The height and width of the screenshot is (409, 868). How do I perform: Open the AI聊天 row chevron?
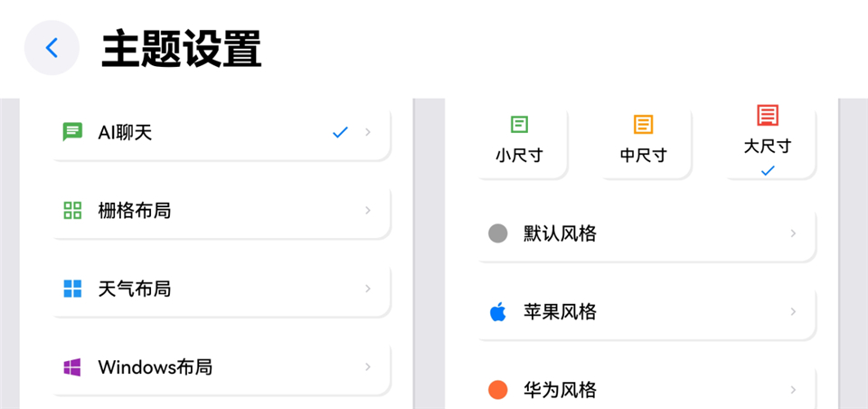point(368,132)
